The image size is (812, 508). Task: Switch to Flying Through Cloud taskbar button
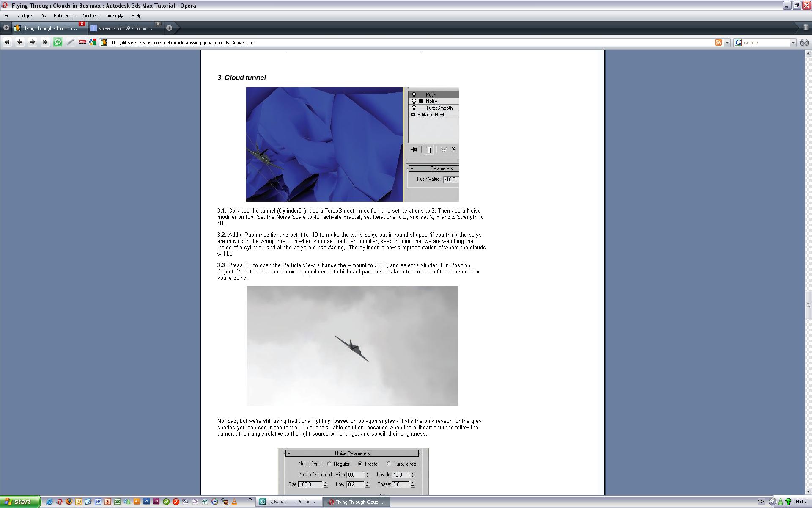(357, 502)
